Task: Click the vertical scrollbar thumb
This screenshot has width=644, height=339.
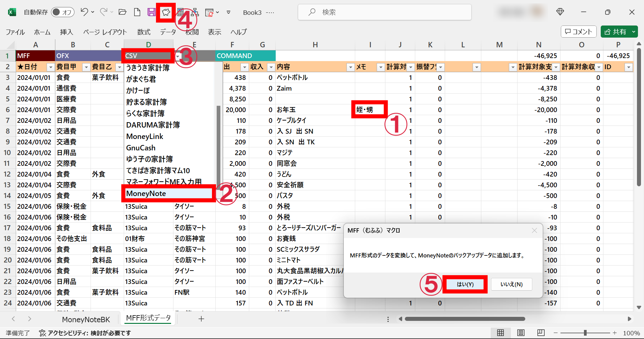Action: (639, 117)
